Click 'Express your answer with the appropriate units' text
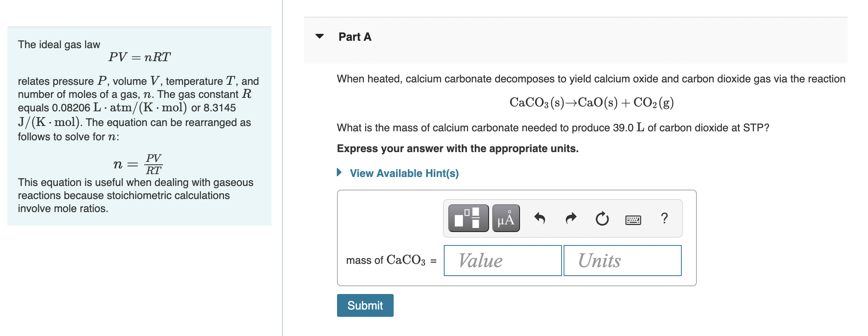Screen dimensions: 868x336 [458, 148]
